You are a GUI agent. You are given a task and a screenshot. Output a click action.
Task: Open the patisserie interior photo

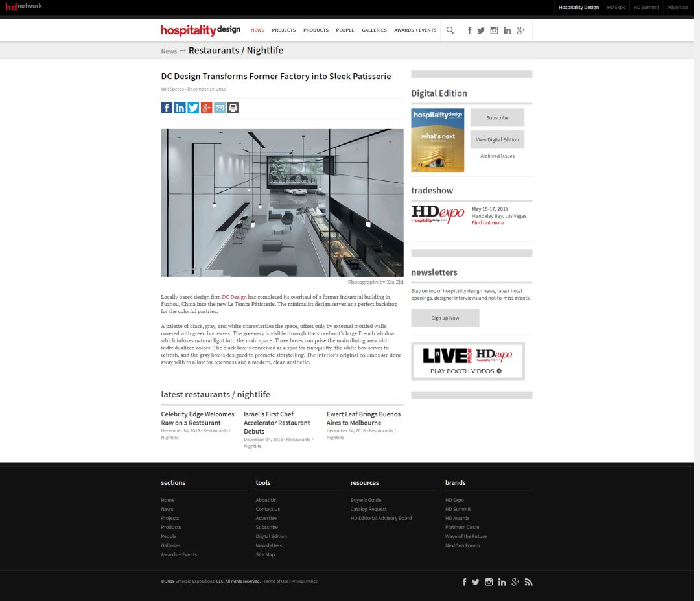pos(282,202)
